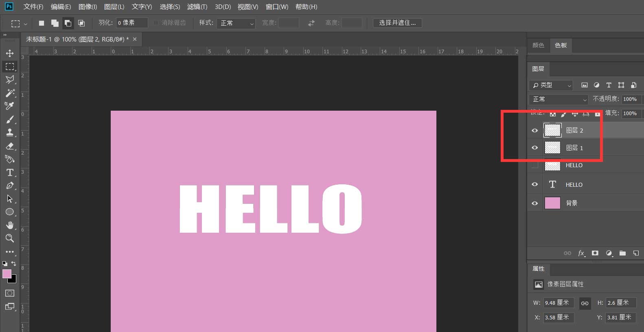Select the Path Selection tool
This screenshot has height=332, width=644.
tap(10, 199)
